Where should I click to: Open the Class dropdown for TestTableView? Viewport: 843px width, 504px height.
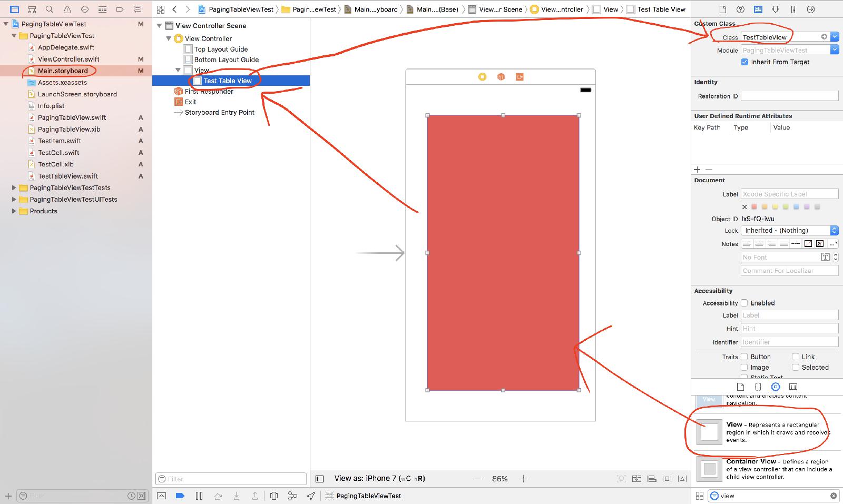click(835, 37)
